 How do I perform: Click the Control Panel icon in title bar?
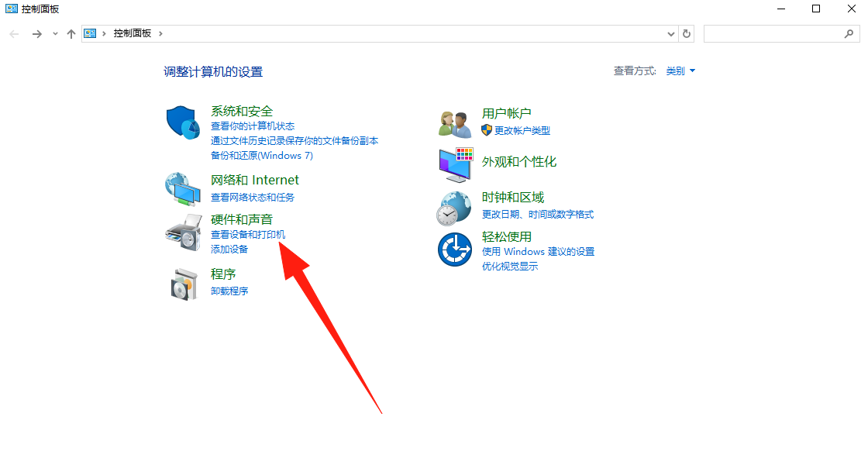(x=11, y=9)
